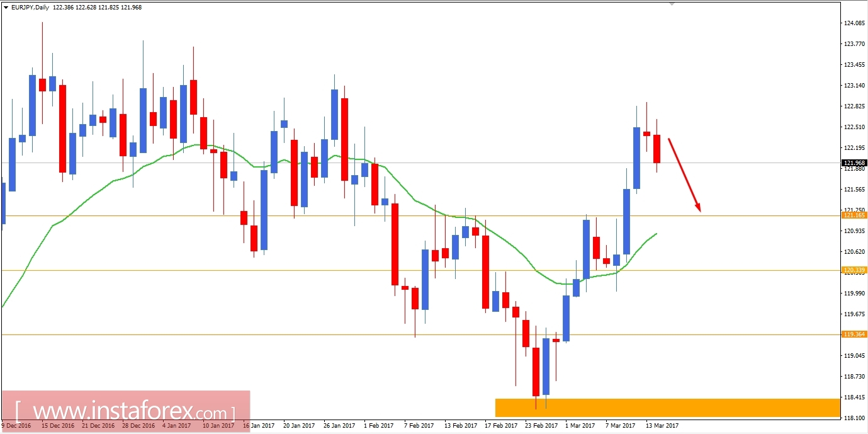Click the orange 120.339 price level label
868x434 pixels.
tap(854, 270)
